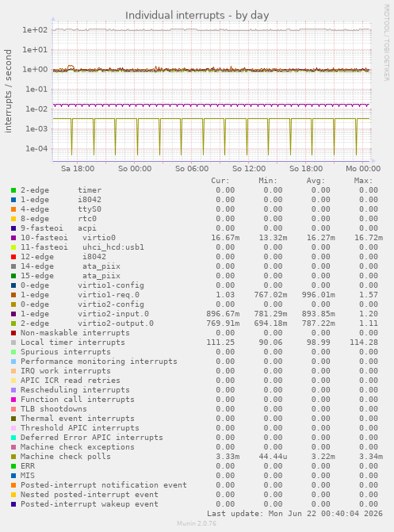The width and height of the screenshot is (394, 532).
Task: Select the '10-fasteoi virtio0' legend label
Action: [x=68, y=238]
